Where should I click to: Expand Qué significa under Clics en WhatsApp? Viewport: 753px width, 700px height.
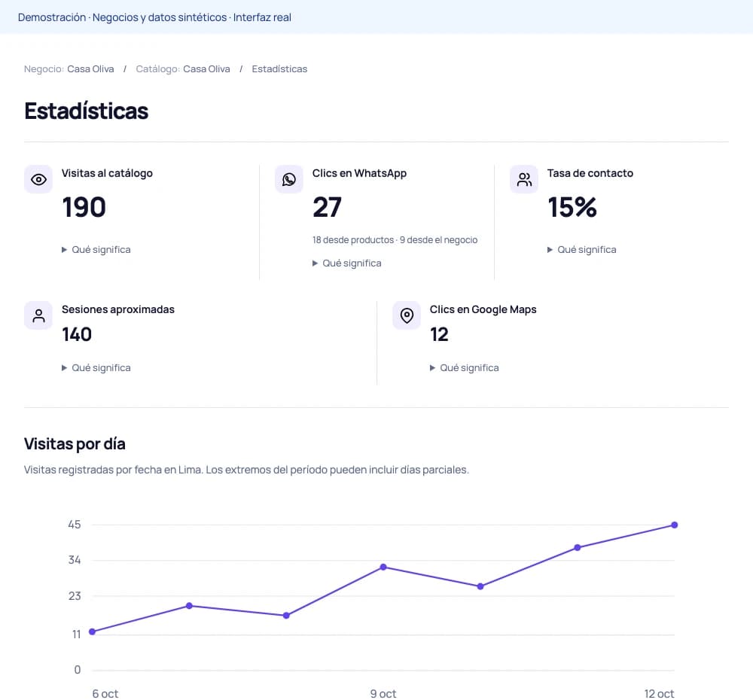(346, 263)
